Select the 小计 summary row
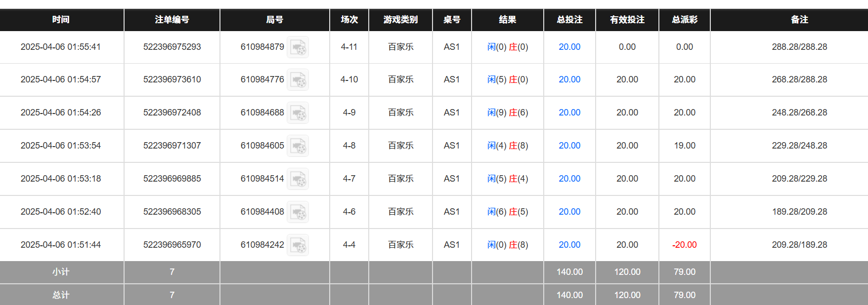 [61, 272]
